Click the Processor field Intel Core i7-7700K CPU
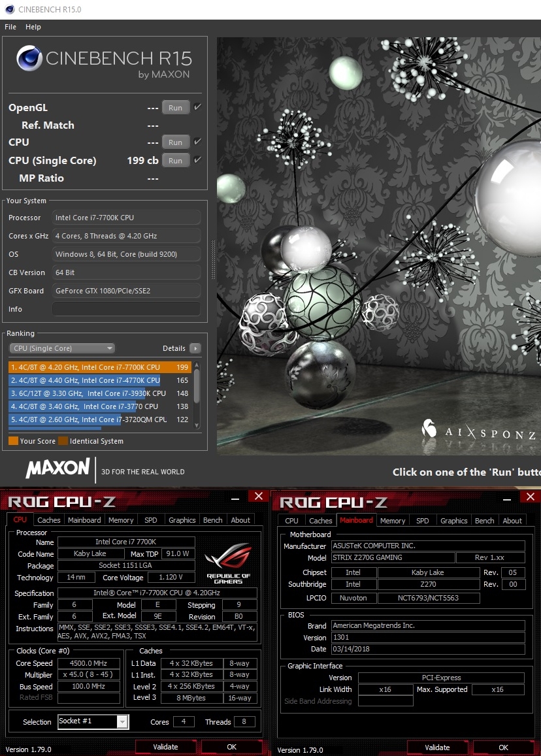The height and width of the screenshot is (756, 541). (x=126, y=218)
